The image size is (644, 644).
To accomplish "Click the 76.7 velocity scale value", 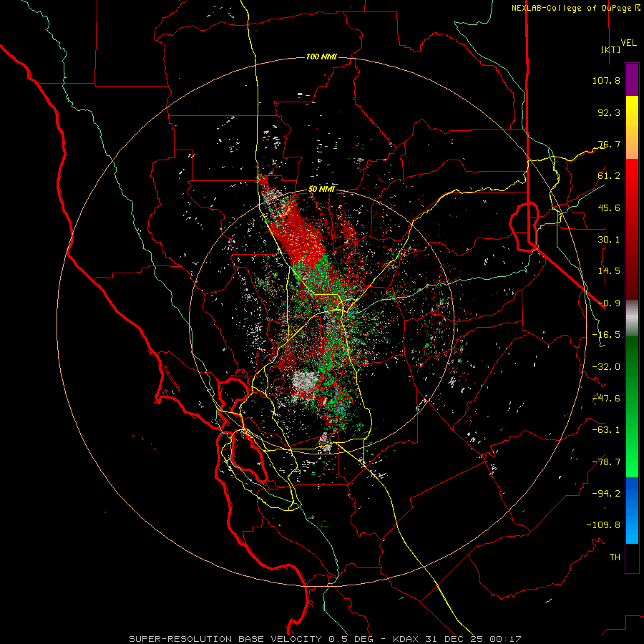I will (x=609, y=144).
